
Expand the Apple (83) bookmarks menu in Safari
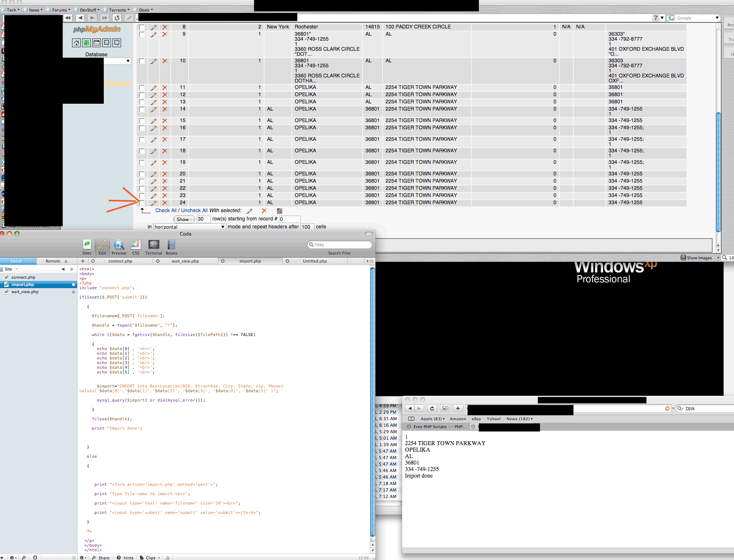pyautogui.click(x=433, y=419)
